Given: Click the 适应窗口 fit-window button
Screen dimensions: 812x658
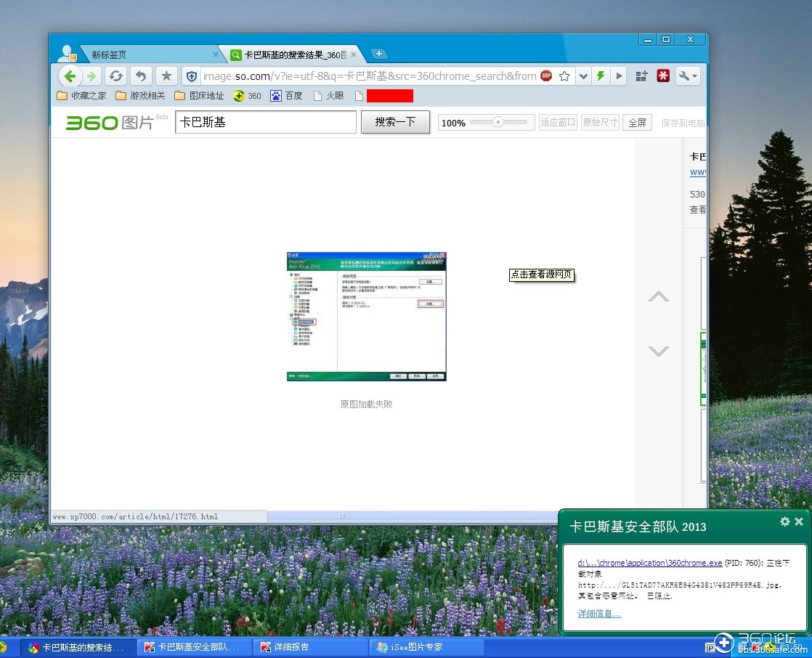Looking at the screenshot, I should pyautogui.click(x=558, y=123).
